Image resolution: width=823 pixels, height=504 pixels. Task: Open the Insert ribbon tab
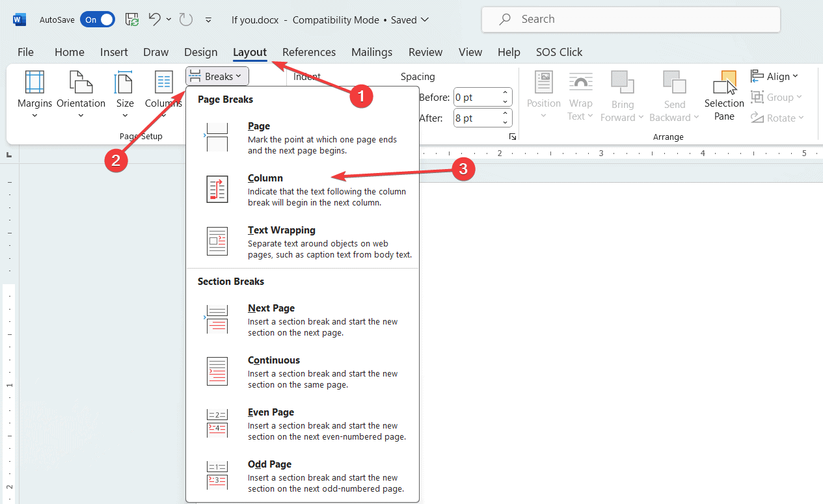point(114,52)
